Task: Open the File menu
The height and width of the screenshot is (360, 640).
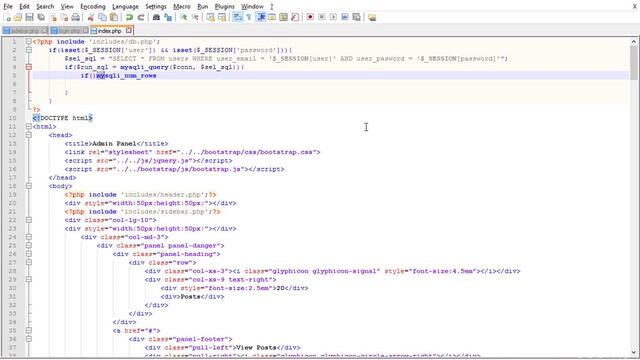Action: point(8,7)
